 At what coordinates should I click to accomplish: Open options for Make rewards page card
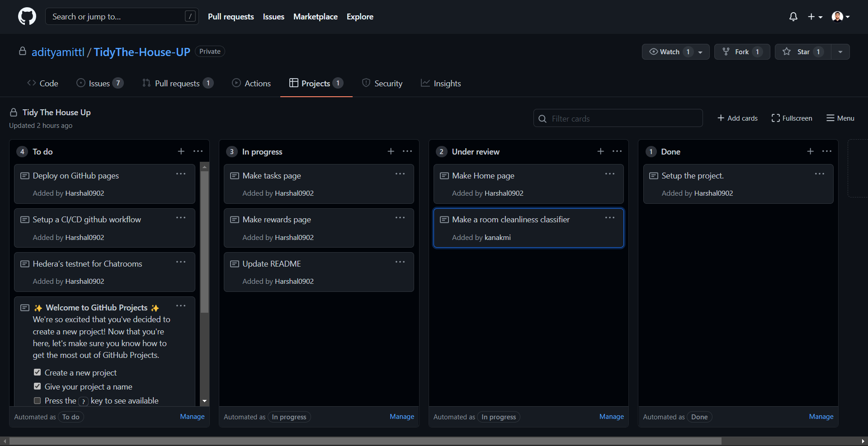coord(400,218)
